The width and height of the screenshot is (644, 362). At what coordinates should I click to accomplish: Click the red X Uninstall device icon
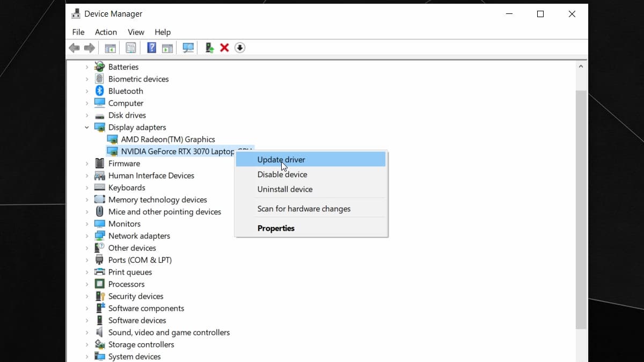coord(224,48)
